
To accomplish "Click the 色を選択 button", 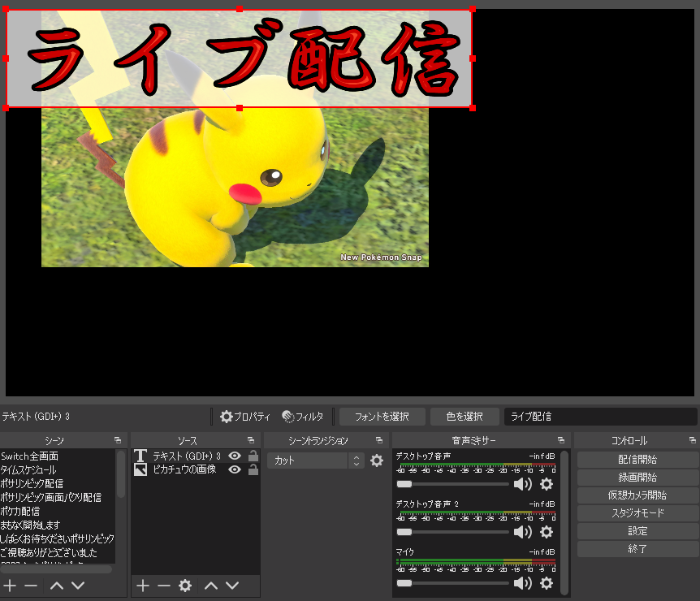I will [x=465, y=417].
